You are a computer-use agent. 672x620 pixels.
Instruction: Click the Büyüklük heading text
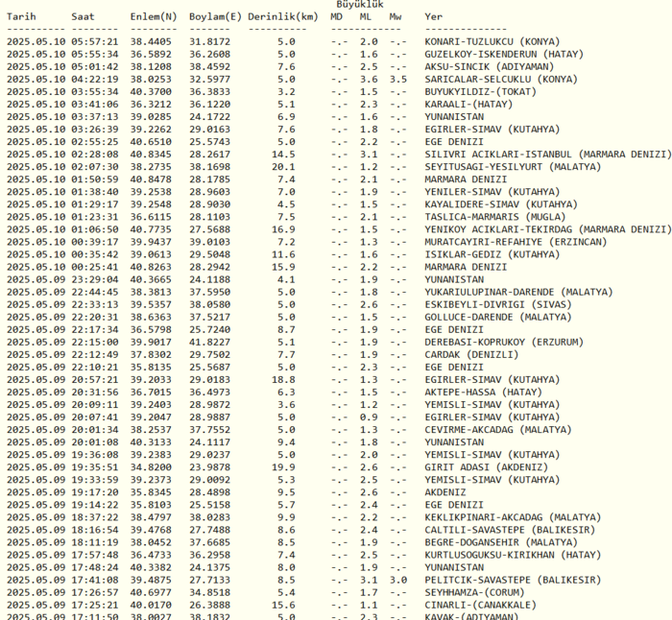coord(360,4)
